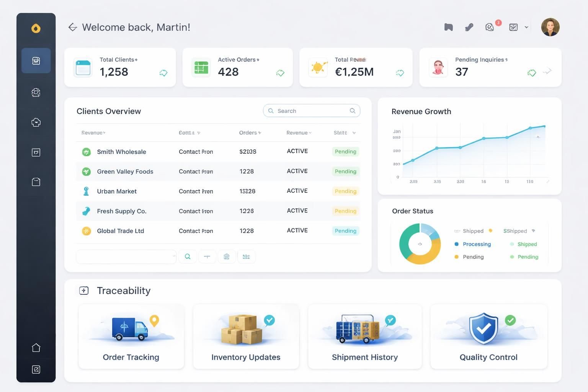Toggle the Processing legend item
The height and width of the screenshot is (392, 588).
(x=473, y=244)
